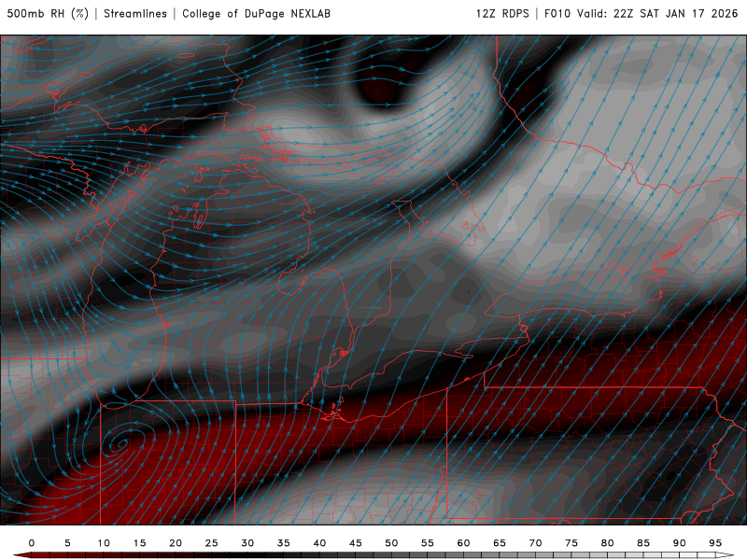The height and width of the screenshot is (560, 747).
Task: Click the '30' value on the color scale
Action: tap(247, 543)
